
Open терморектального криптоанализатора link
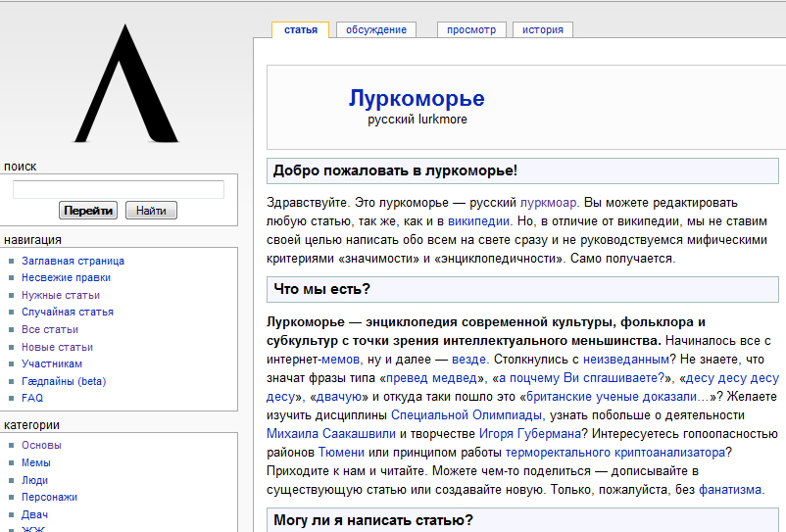[x=615, y=453]
